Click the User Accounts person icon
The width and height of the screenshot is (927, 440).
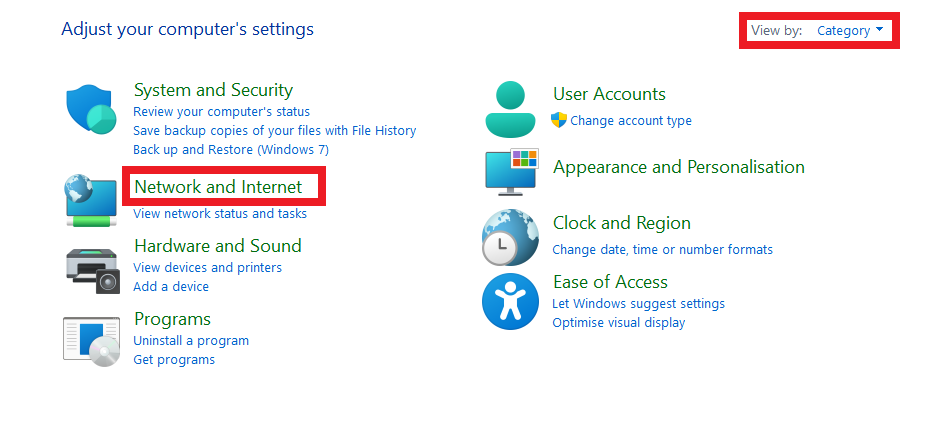tap(511, 109)
